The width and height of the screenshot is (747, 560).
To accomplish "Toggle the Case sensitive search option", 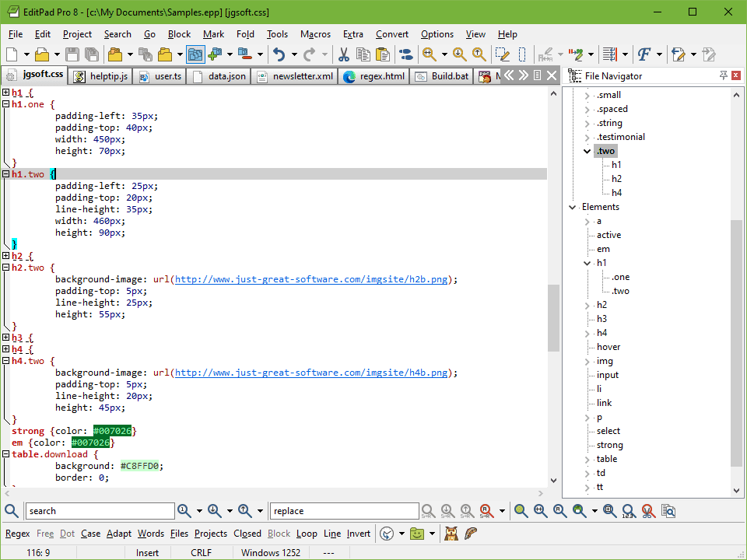I will tap(90, 534).
